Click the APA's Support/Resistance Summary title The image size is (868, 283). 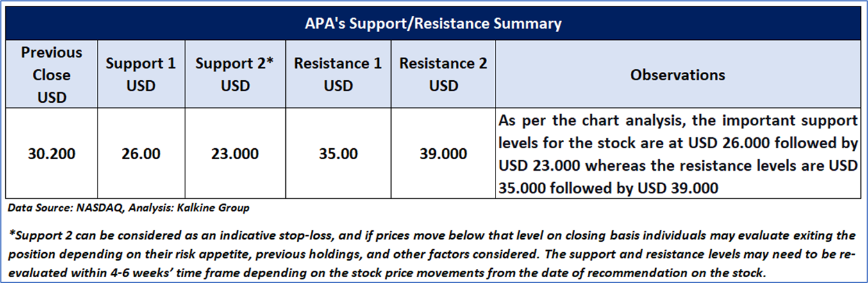tap(433, 24)
